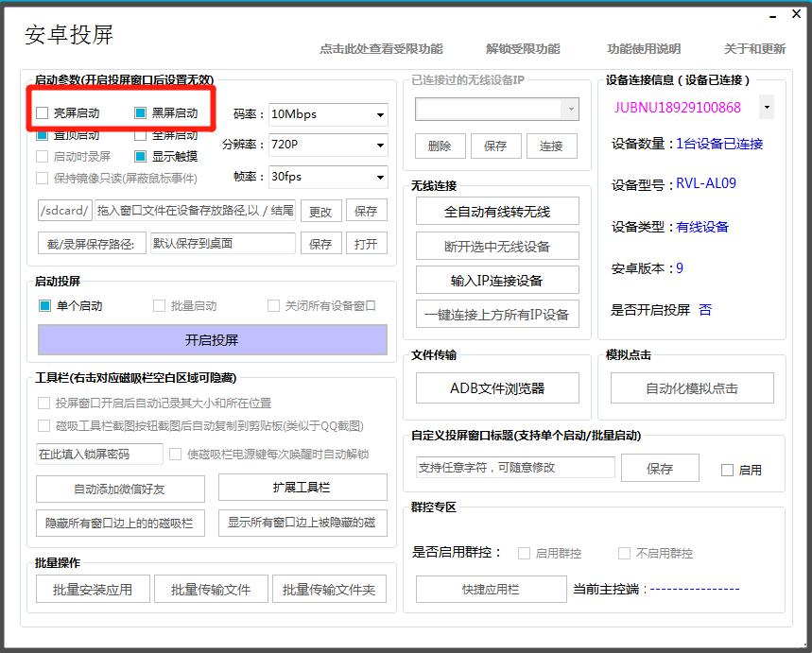Launch 自动化模拟点击
The height and width of the screenshot is (653, 812).
[692, 389]
